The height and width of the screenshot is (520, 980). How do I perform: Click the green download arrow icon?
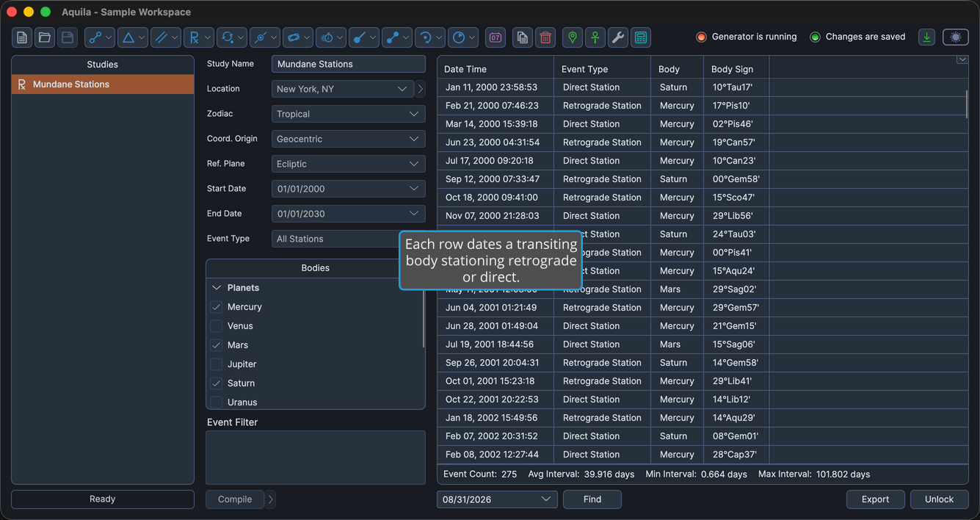click(x=927, y=37)
